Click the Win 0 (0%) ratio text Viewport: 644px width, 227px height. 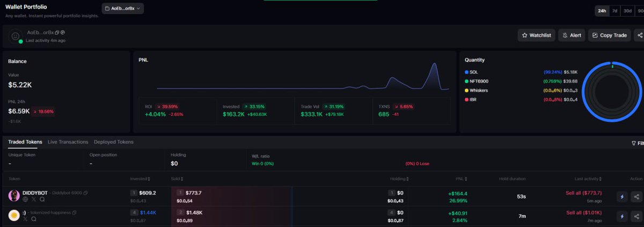tap(263, 163)
